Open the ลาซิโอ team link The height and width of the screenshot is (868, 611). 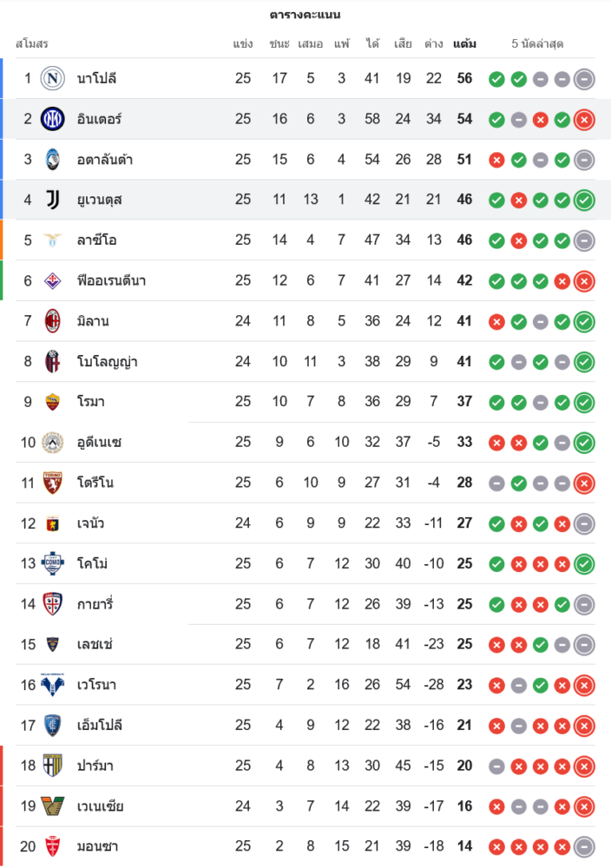pyautogui.click(x=95, y=240)
